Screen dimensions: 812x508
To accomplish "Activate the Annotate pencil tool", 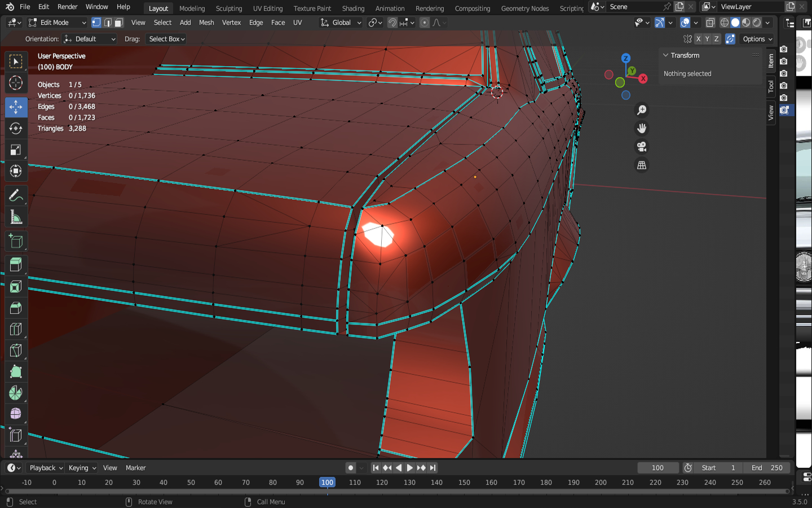I will click(16, 196).
